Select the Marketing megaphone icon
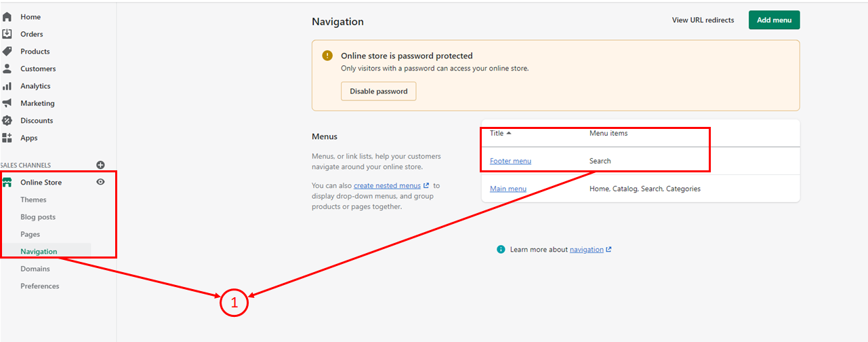 (x=7, y=103)
